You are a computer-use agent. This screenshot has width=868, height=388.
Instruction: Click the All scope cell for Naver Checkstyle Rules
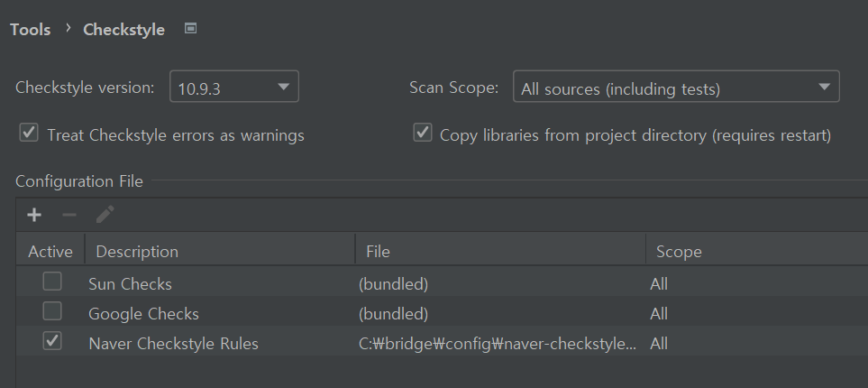click(659, 344)
